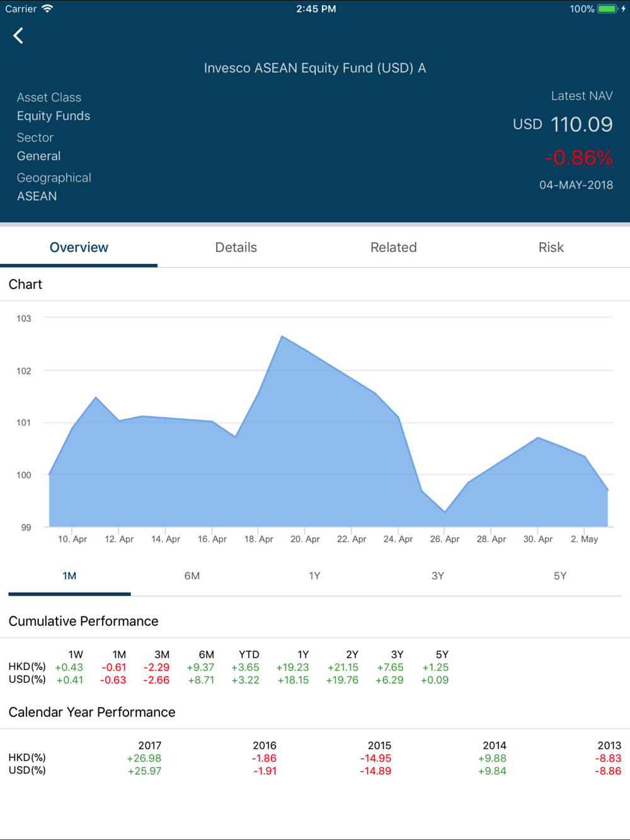Tap the 6M HKD value +9.37
The image size is (630, 840).
(x=200, y=667)
